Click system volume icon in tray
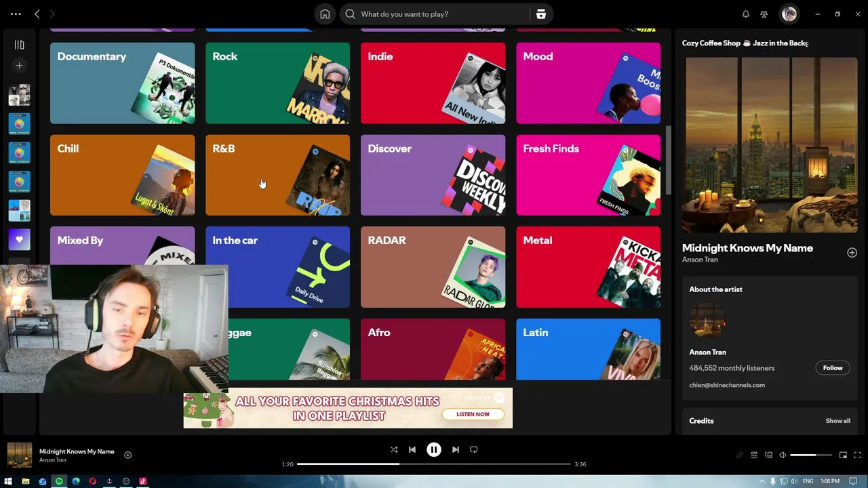 pos(795,481)
